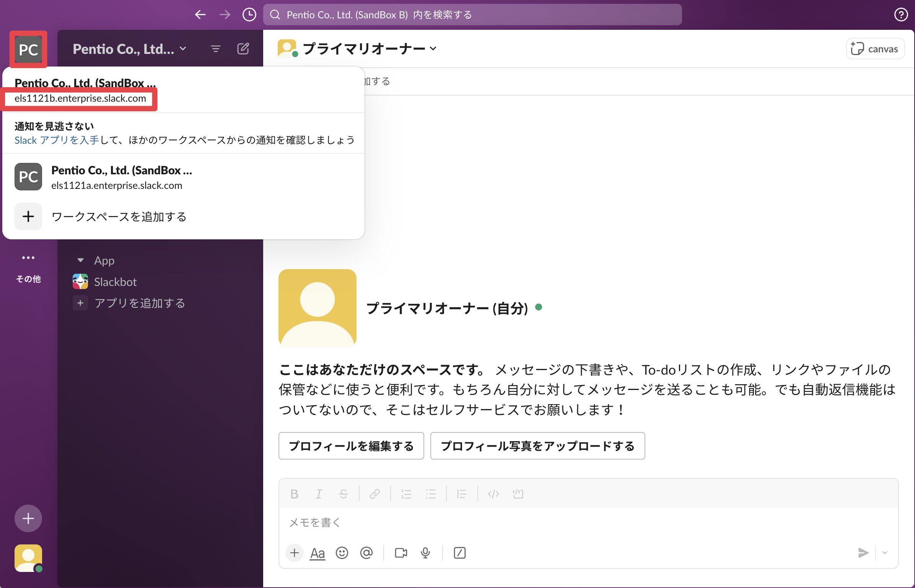Go forward using the right arrow
Screen dimensions: 915x588
tap(225, 15)
